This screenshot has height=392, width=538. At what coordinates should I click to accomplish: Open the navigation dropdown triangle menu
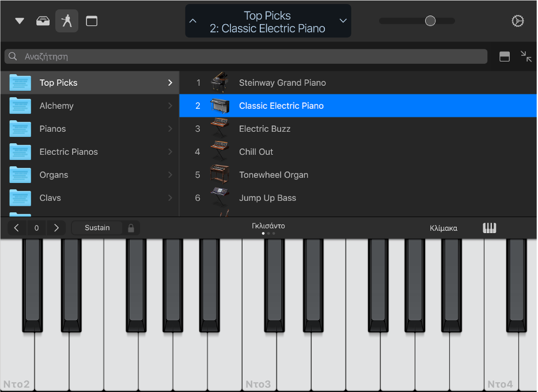click(20, 21)
